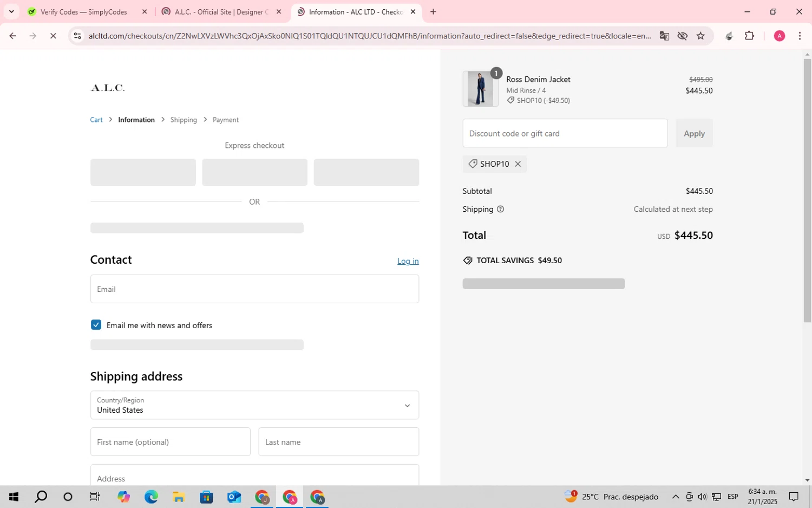Click the address bar URL
The height and width of the screenshot is (508, 812).
[x=370, y=36]
